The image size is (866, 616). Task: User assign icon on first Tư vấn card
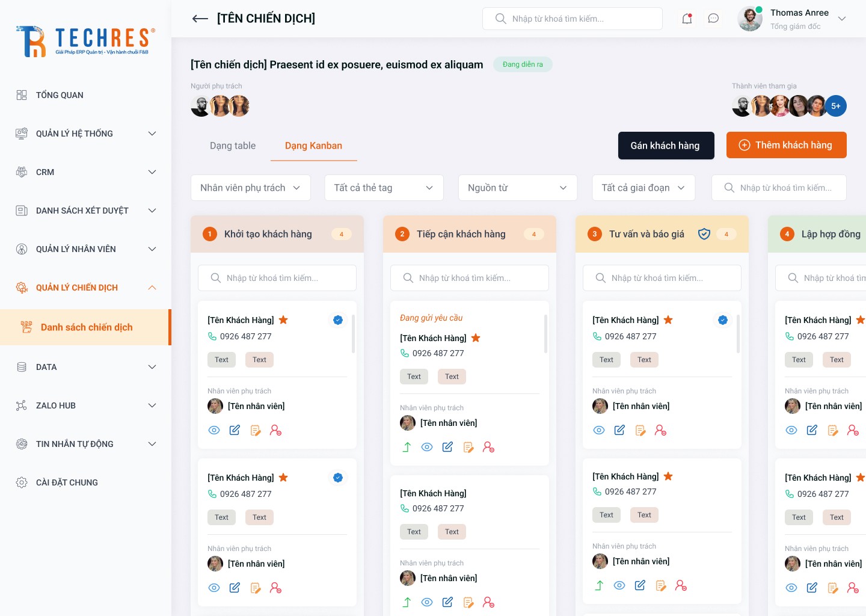tap(660, 430)
